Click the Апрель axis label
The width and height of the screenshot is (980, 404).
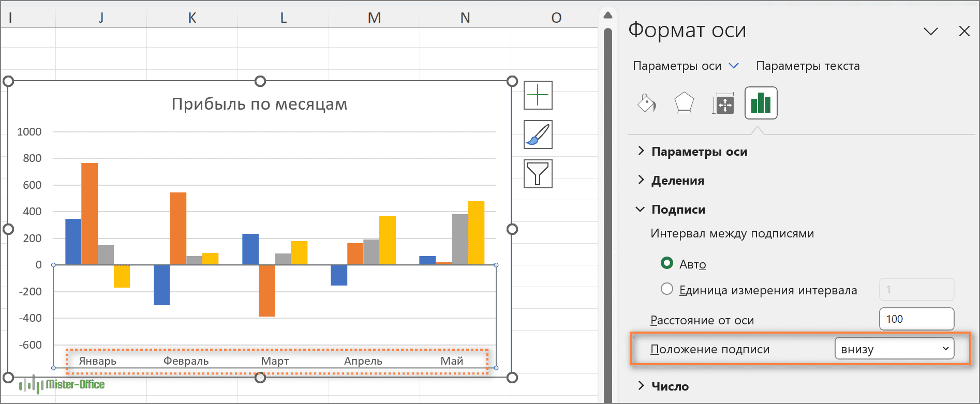coord(363,361)
